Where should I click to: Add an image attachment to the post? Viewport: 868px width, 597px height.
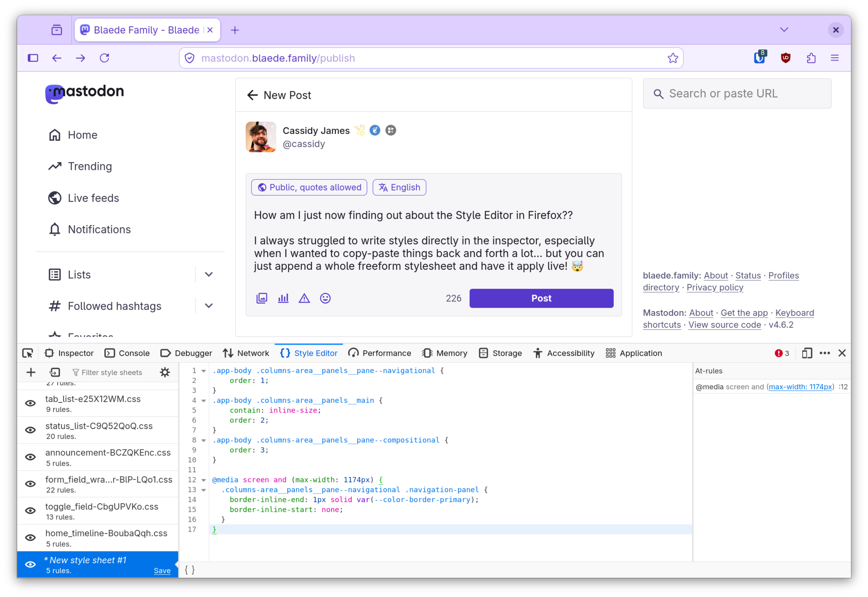262,298
